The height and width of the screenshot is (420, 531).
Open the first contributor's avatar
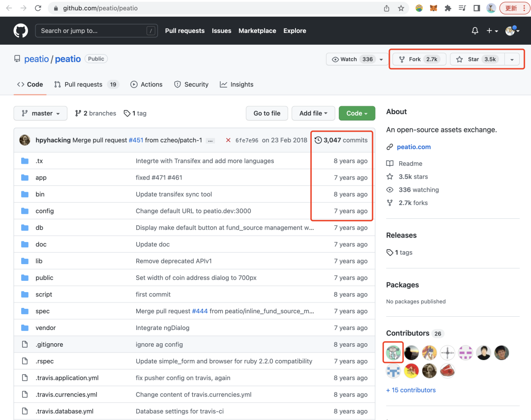[393, 353]
